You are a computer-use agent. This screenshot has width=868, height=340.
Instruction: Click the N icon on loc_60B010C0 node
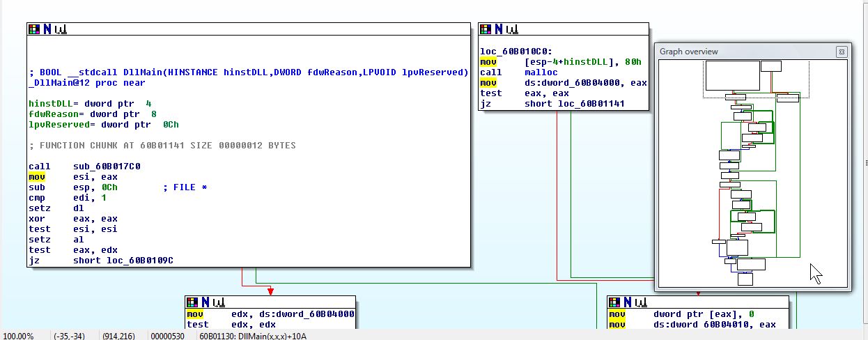coord(498,29)
